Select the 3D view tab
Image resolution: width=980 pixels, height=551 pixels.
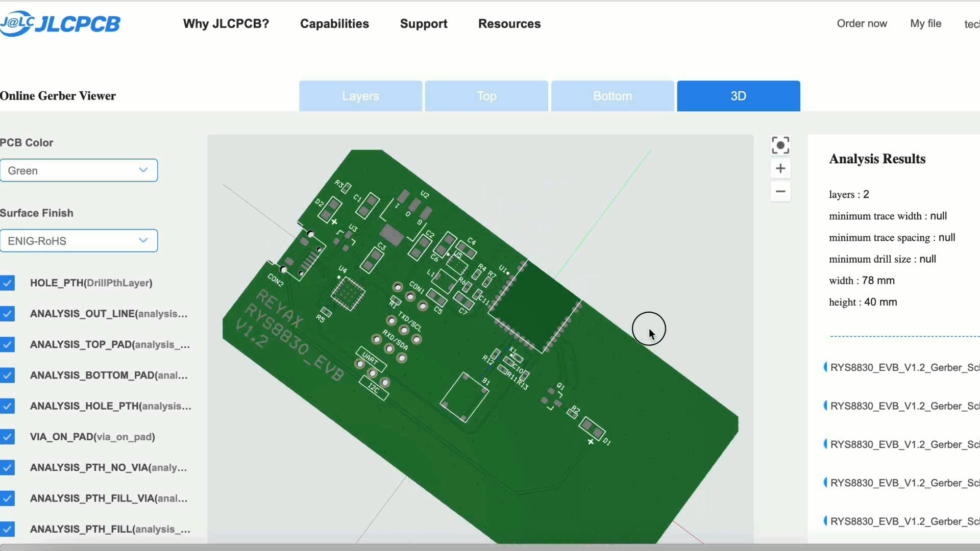[739, 96]
